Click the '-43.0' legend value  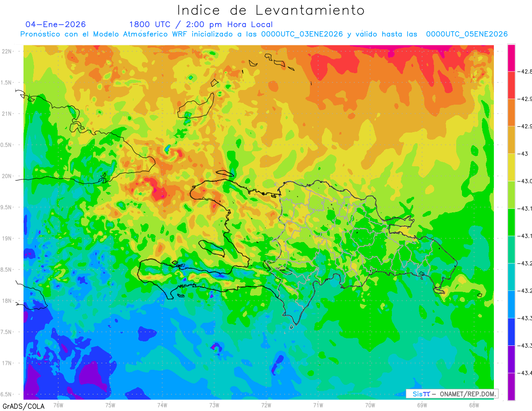[x=525, y=181]
